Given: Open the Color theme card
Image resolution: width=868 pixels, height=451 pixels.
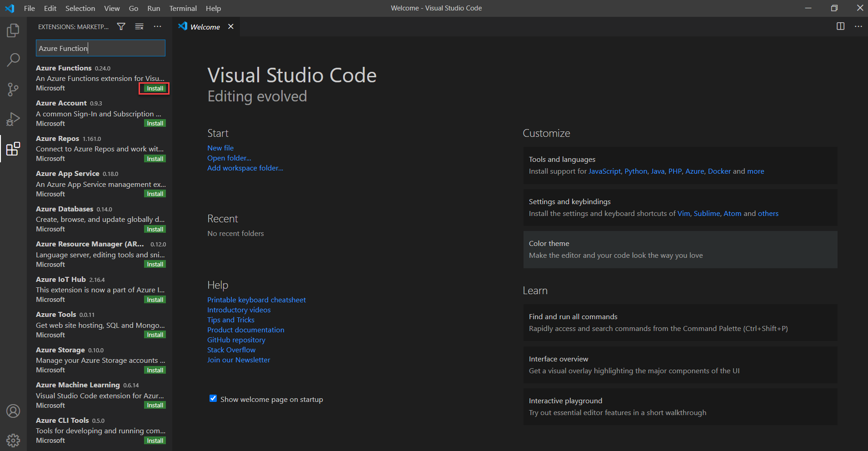Looking at the screenshot, I should tap(680, 250).
